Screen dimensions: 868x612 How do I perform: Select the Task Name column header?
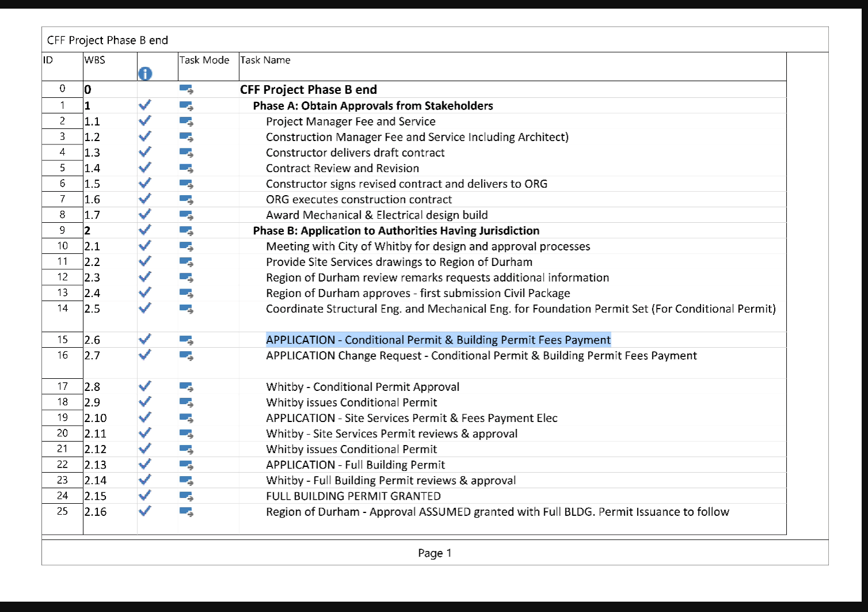point(265,60)
